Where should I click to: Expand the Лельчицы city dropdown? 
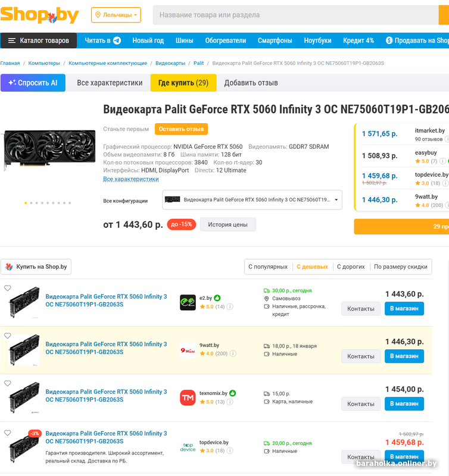point(116,15)
